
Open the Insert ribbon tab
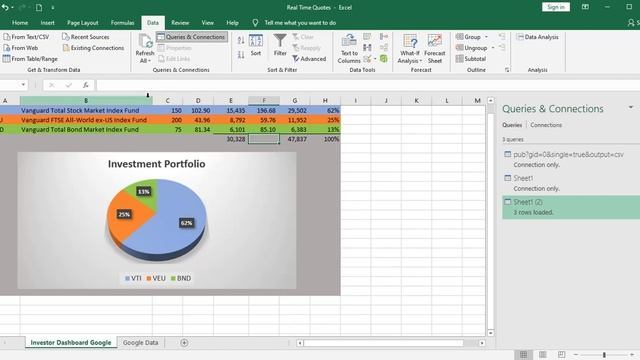click(x=47, y=23)
